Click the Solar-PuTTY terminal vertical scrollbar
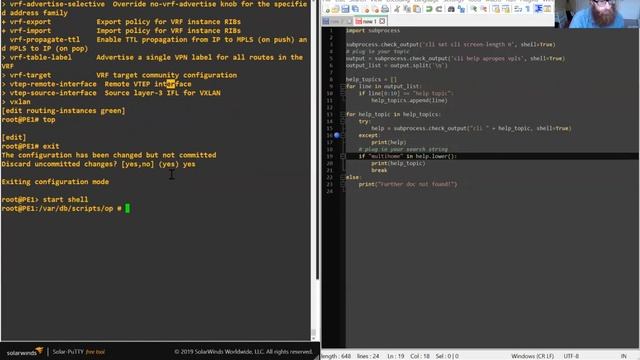Image resolution: width=640 pixels, height=360 pixels. pyautogui.click(x=314, y=171)
